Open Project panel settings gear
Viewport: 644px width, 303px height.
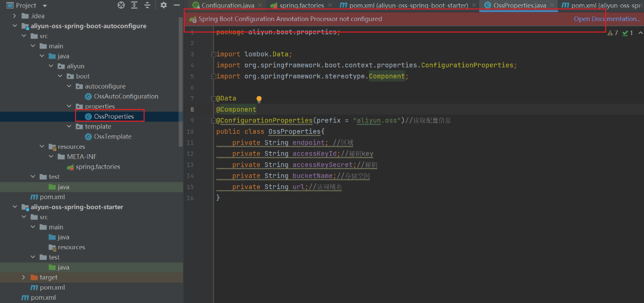[x=164, y=5]
